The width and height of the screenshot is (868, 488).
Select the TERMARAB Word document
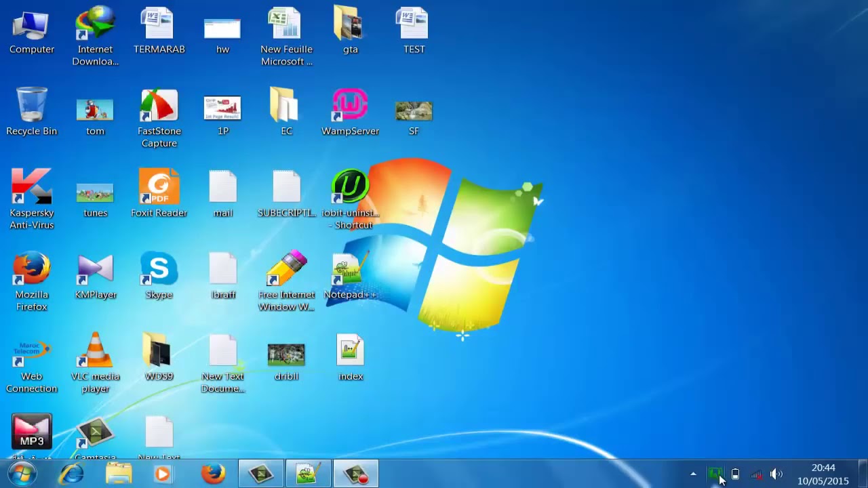(159, 31)
